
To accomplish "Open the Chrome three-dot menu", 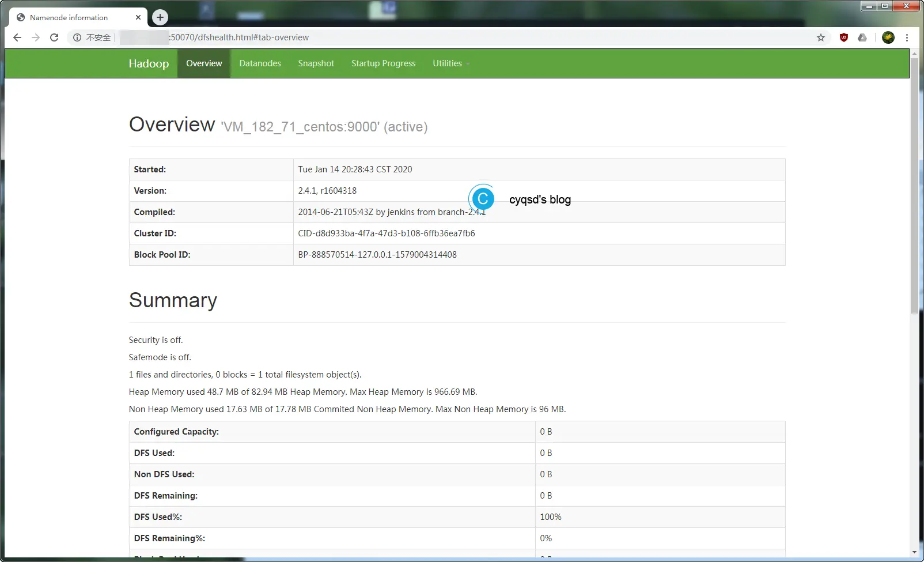I will (907, 37).
